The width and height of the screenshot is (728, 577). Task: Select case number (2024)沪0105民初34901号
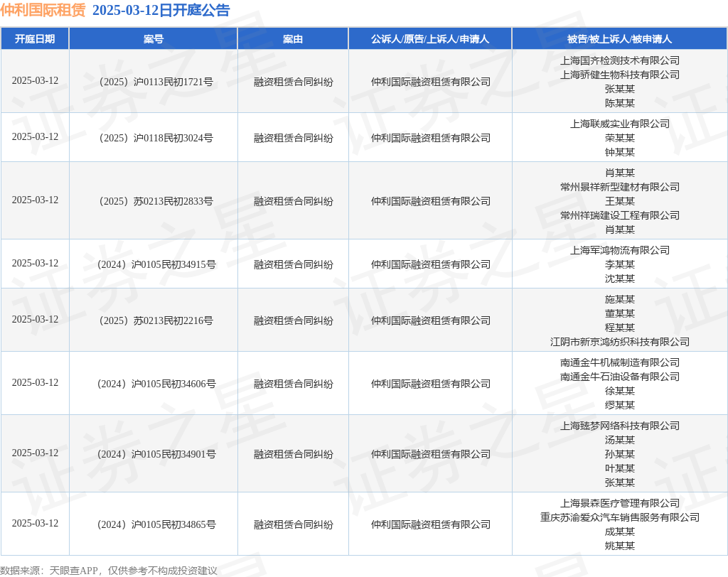(x=154, y=454)
